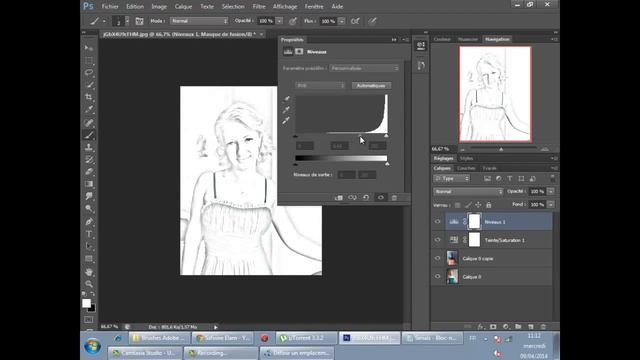Viewport: 640px width, 360px height.
Task: Pick the gray point eyedropper in Niveaux
Action: [x=287, y=109]
